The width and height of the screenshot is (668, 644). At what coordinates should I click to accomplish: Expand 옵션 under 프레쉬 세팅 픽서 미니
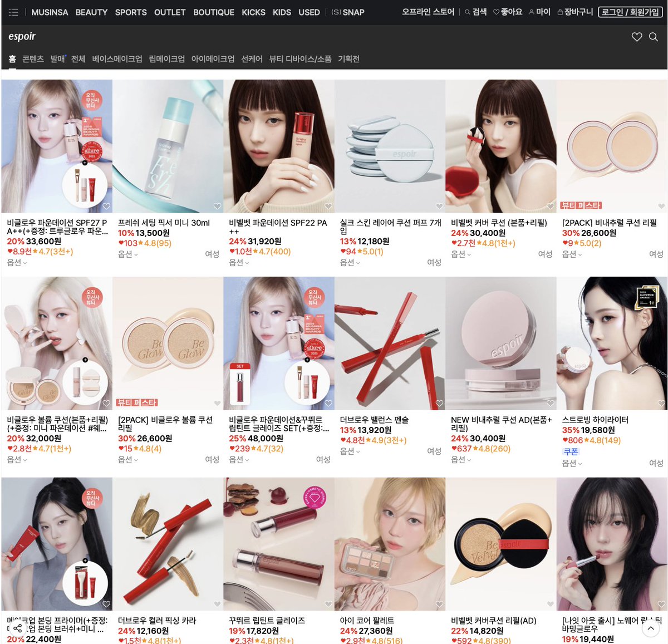[x=128, y=254]
